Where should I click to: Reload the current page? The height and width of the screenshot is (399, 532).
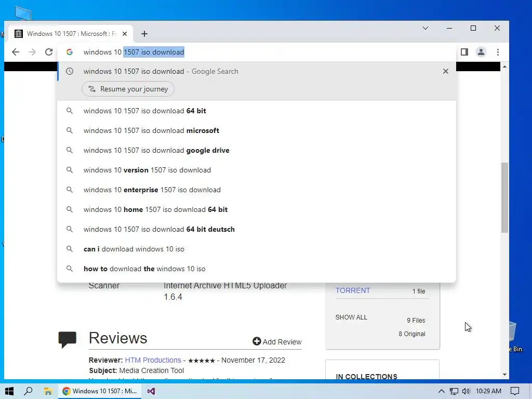pyautogui.click(x=49, y=52)
